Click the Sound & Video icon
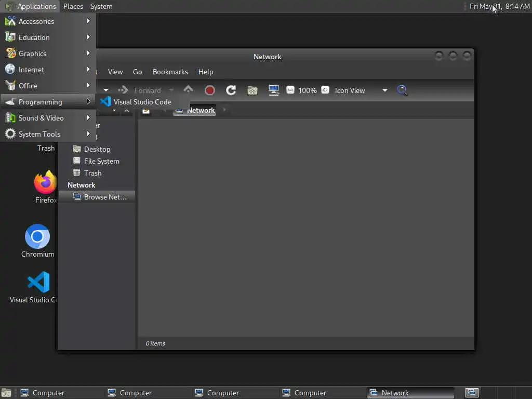Screen dimensions: 532x399 [10, 118]
